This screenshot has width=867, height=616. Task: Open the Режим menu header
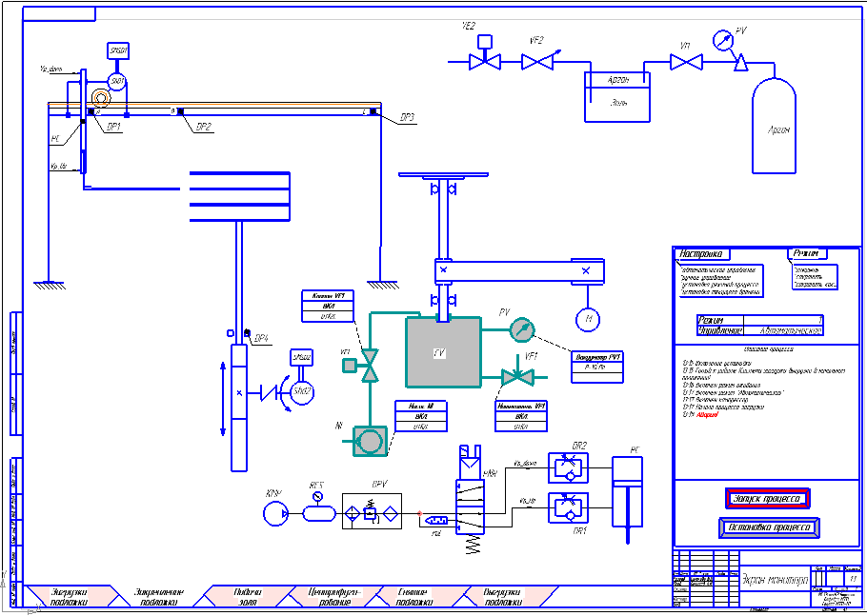[807, 253]
